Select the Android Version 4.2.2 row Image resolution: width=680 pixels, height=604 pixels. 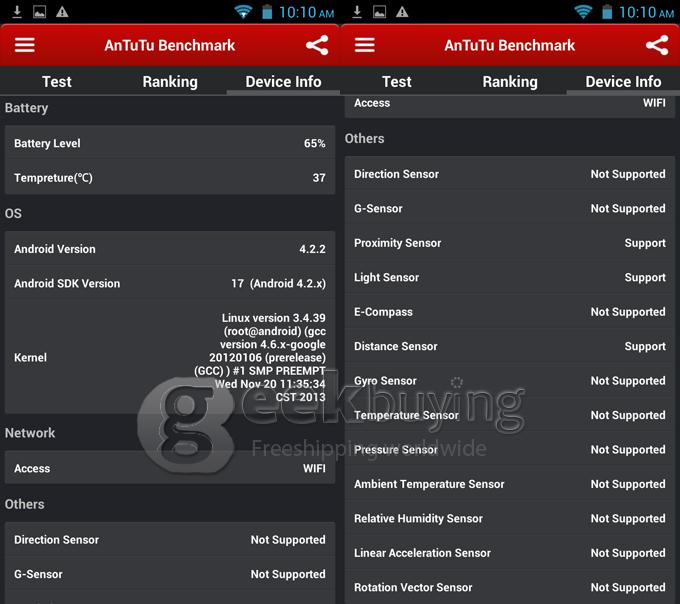[170, 249]
